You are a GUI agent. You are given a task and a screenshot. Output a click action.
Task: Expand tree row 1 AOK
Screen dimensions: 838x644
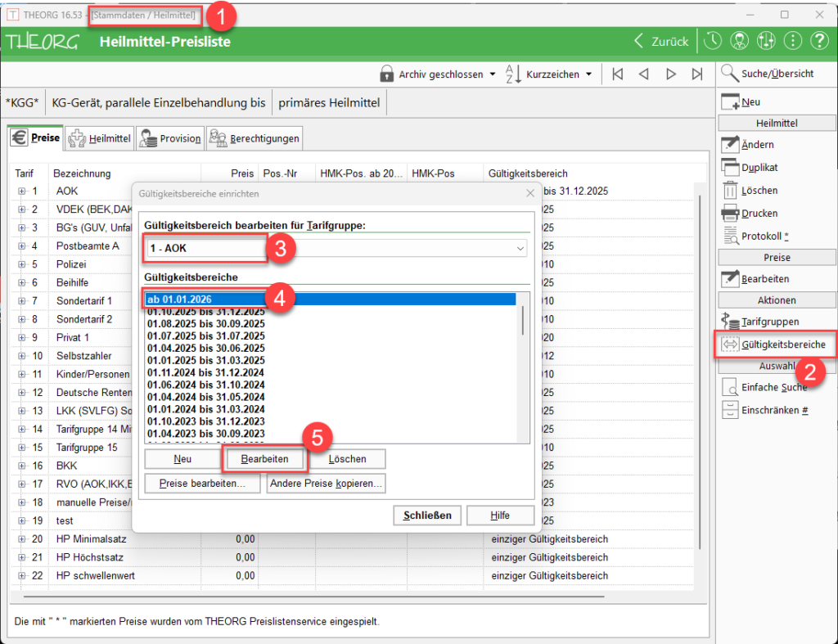pyautogui.click(x=21, y=191)
